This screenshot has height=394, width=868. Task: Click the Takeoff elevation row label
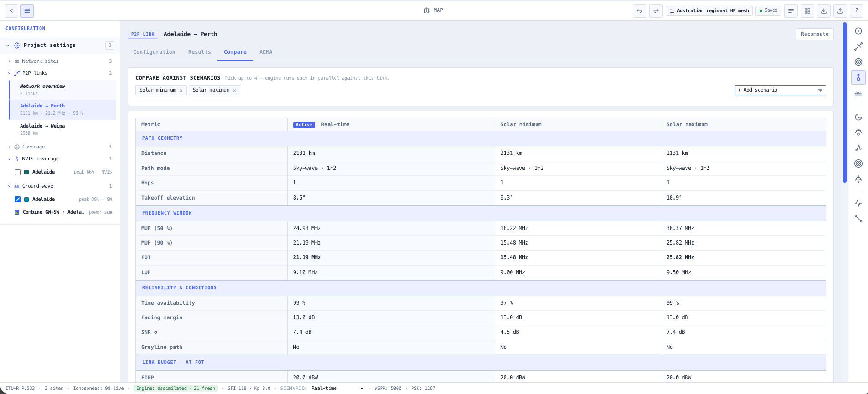tap(168, 198)
